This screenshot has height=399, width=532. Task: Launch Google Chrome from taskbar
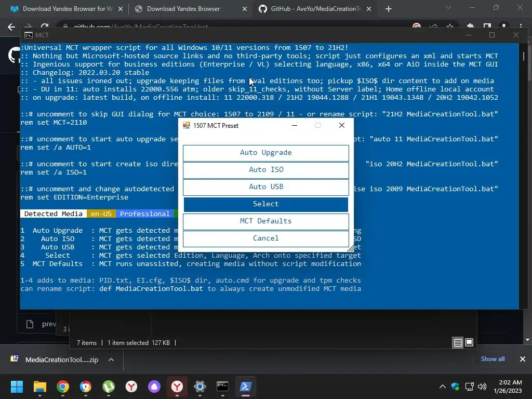click(63, 387)
